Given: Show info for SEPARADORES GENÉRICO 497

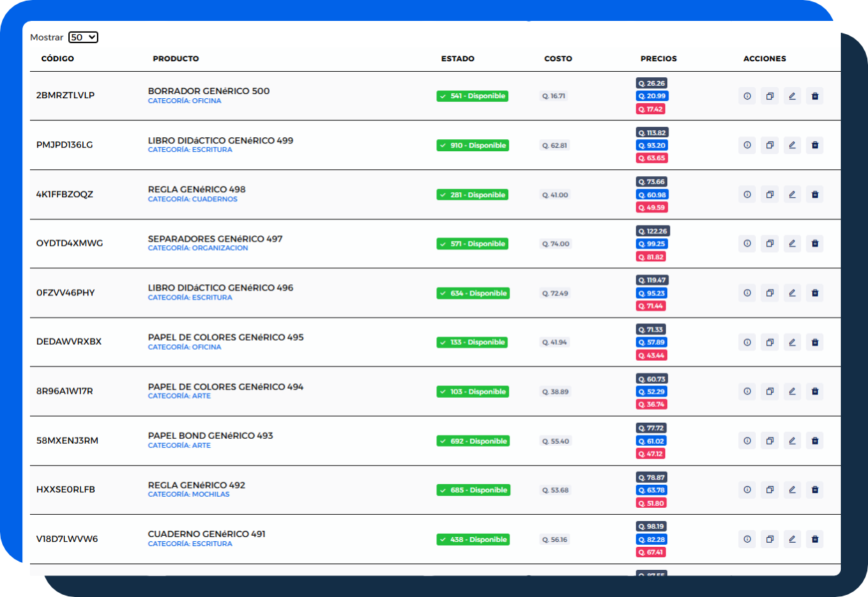Looking at the screenshot, I should [747, 244].
